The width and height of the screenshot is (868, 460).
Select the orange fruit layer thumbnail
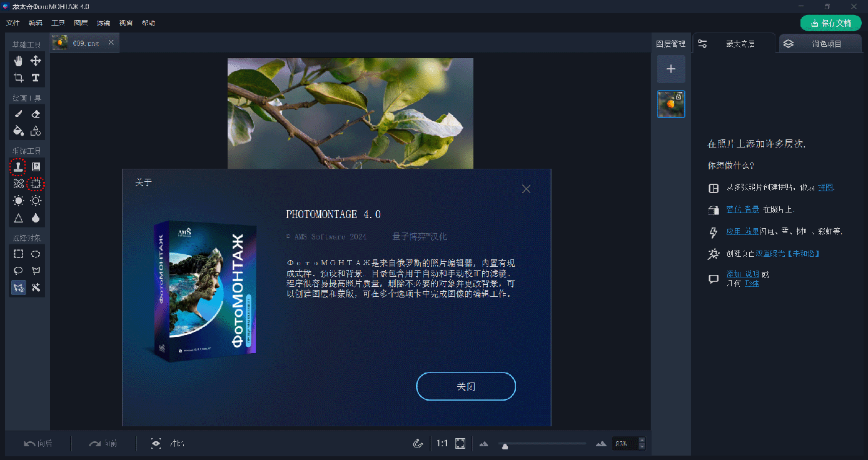pyautogui.click(x=671, y=104)
